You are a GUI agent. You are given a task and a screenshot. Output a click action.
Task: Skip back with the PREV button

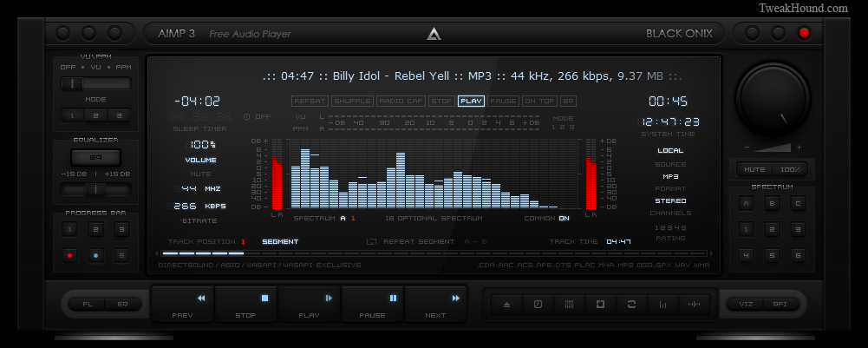pyautogui.click(x=183, y=305)
